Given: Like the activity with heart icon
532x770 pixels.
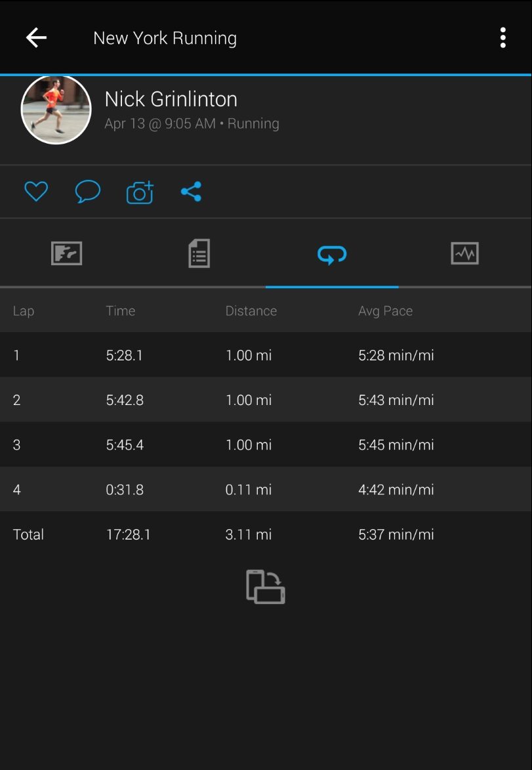Looking at the screenshot, I should pos(36,192).
